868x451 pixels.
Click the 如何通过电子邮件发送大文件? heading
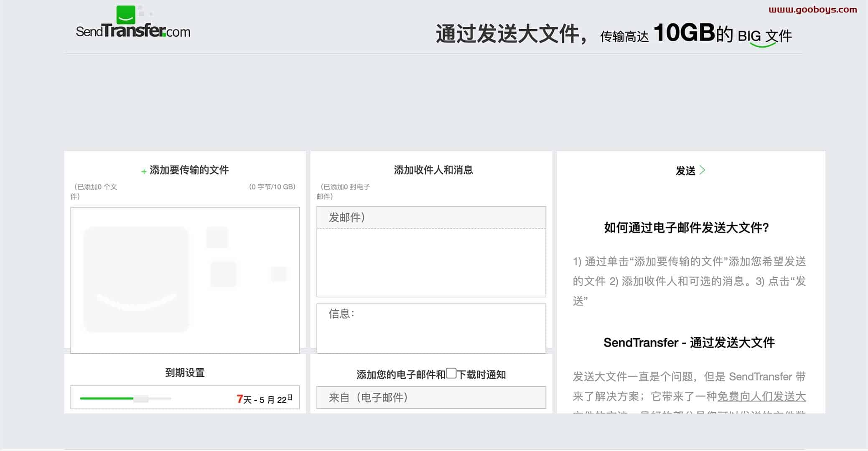687,228
